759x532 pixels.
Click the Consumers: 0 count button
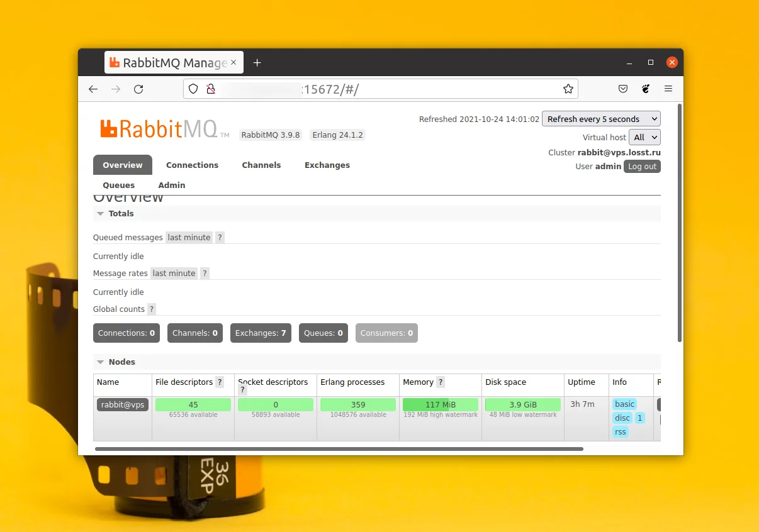pos(386,333)
